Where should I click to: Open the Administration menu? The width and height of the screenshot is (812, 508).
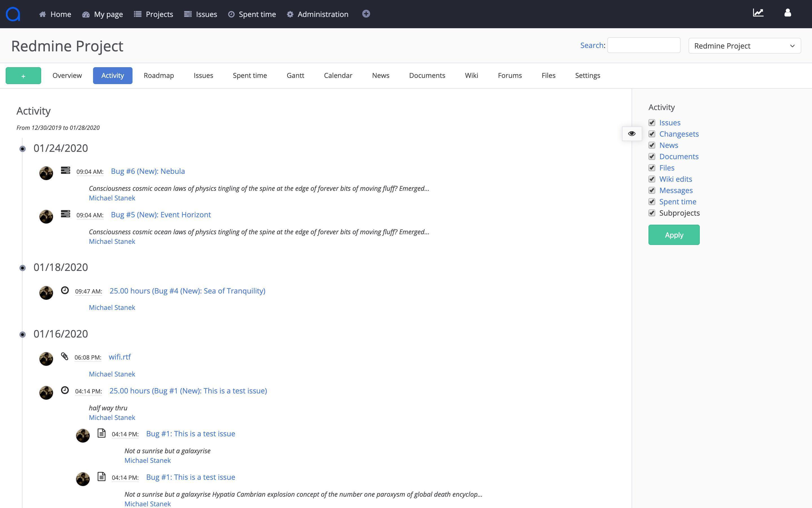pyautogui.click(x=317, y=14)
